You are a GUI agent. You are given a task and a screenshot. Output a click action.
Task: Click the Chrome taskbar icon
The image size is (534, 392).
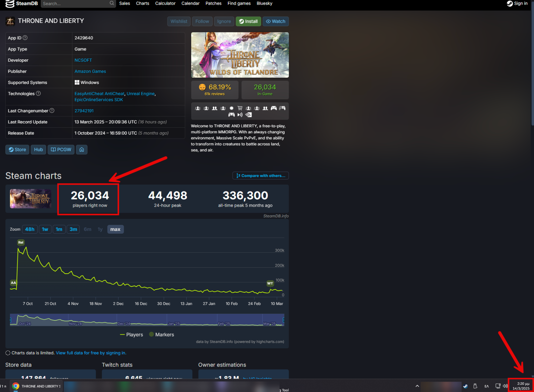click(16, 386)
